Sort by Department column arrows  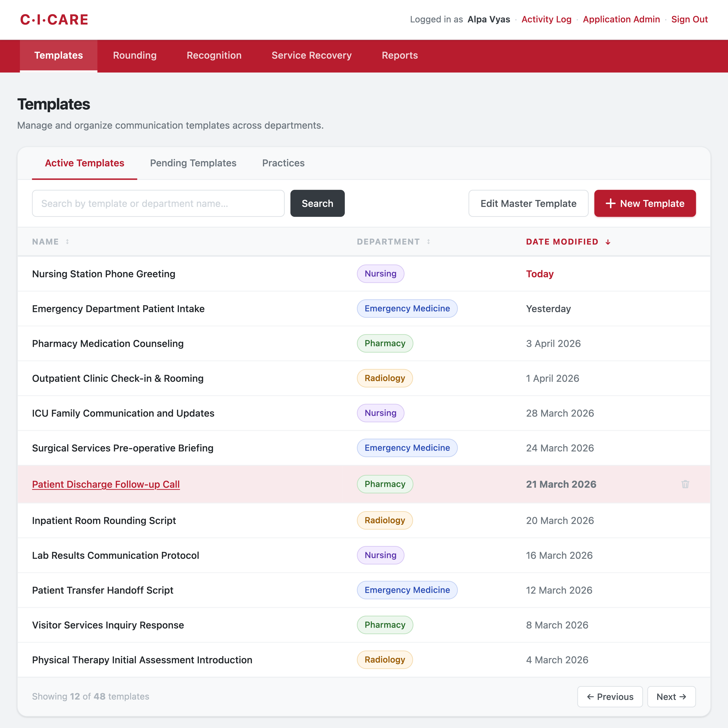tap(428, 242)
